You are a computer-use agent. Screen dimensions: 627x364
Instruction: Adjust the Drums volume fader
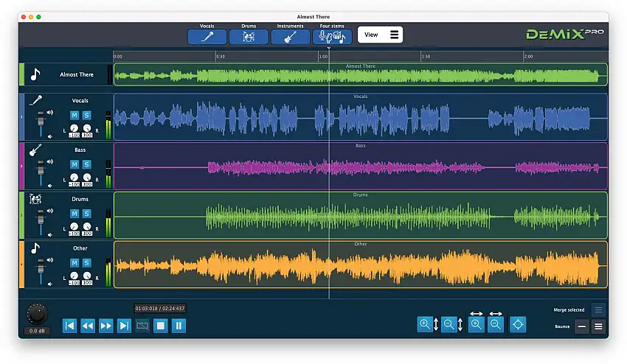41,218
